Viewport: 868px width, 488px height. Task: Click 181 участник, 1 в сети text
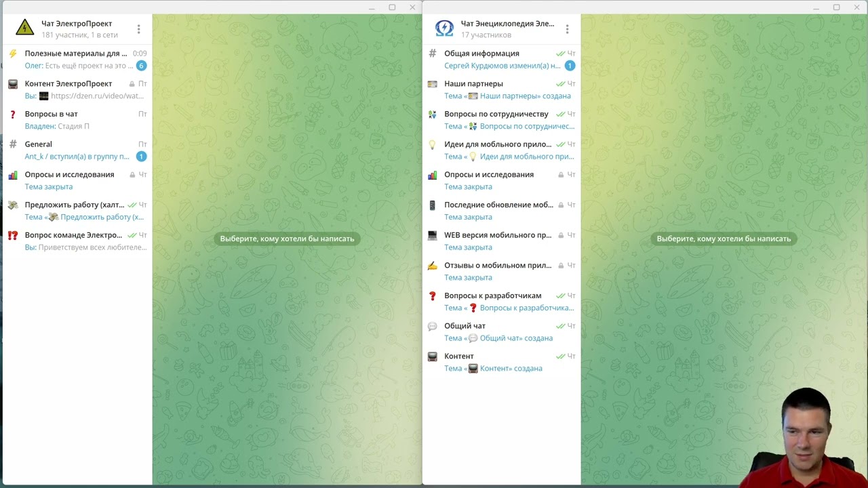(x=79, y=35)
